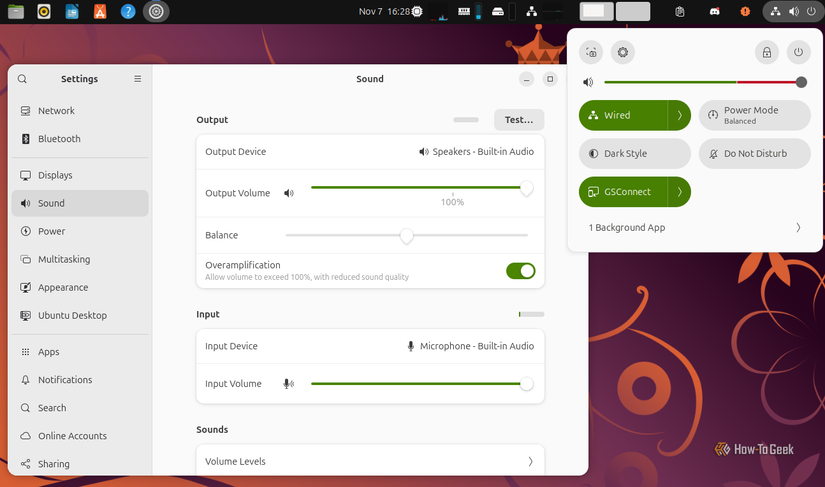Image resolution: width=825 pixels, height=487 pixels.
Task: Mute the microphone icon next to Input Volume
Action: pos(289,384)
